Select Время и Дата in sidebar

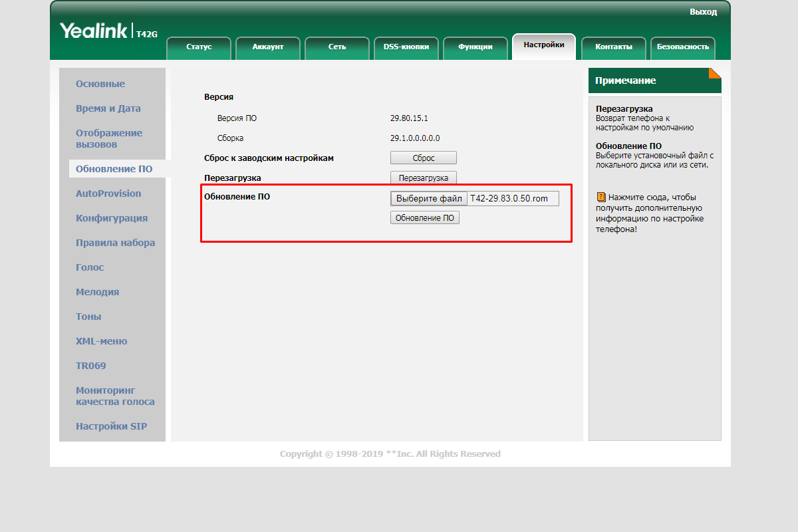(x=108, y=108)
